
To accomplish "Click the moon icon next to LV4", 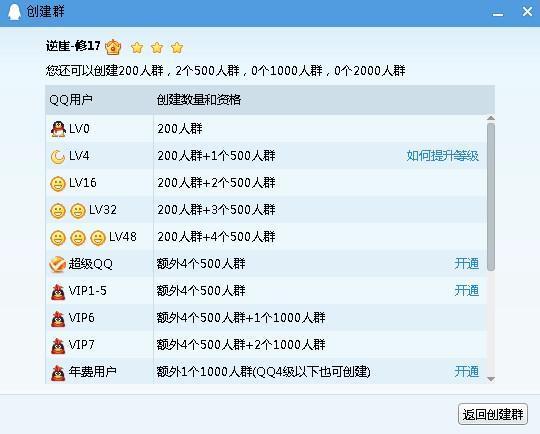I will click(x=58, y=157).
